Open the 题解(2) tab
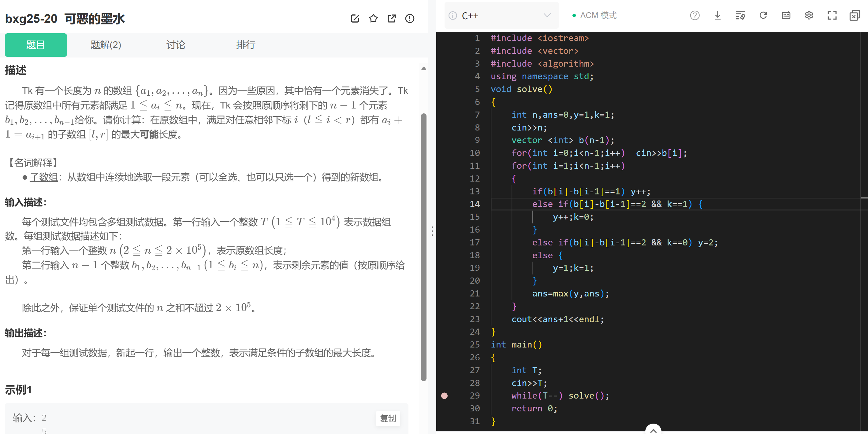Image resolution: width=868 pixels, height=434 pixels. pyautogui.click(x=106, y=45)
